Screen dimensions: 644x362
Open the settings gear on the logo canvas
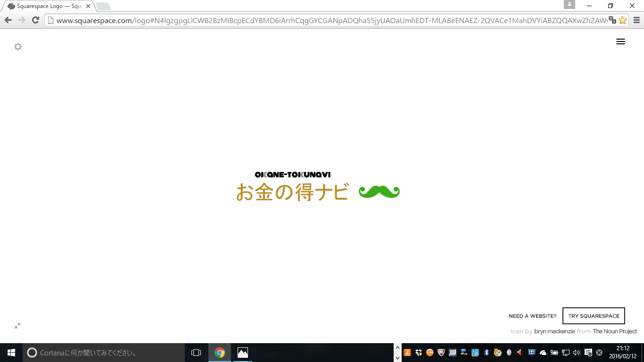pyautogui.click(x=18, y=47)
